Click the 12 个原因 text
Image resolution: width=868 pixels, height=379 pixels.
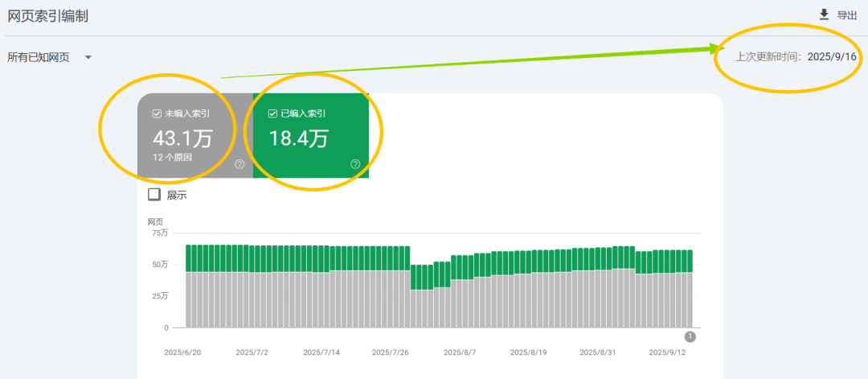click(172, 158)
